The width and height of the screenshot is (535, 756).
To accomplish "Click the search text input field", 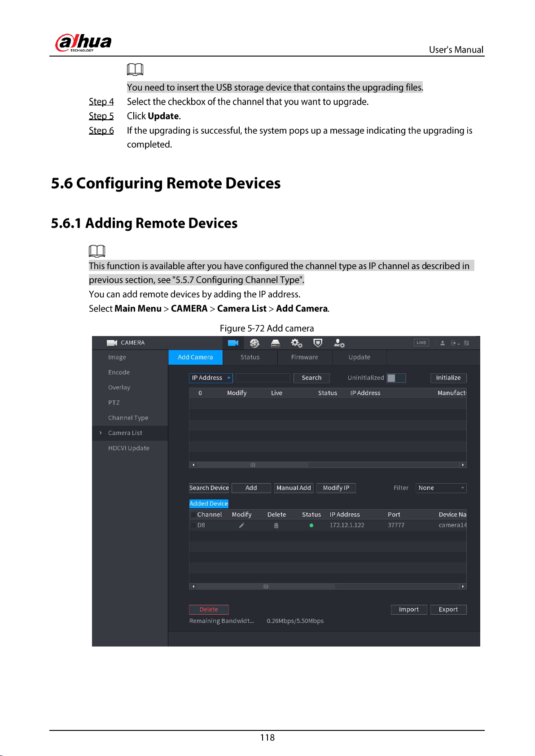I will pos(263,378).
